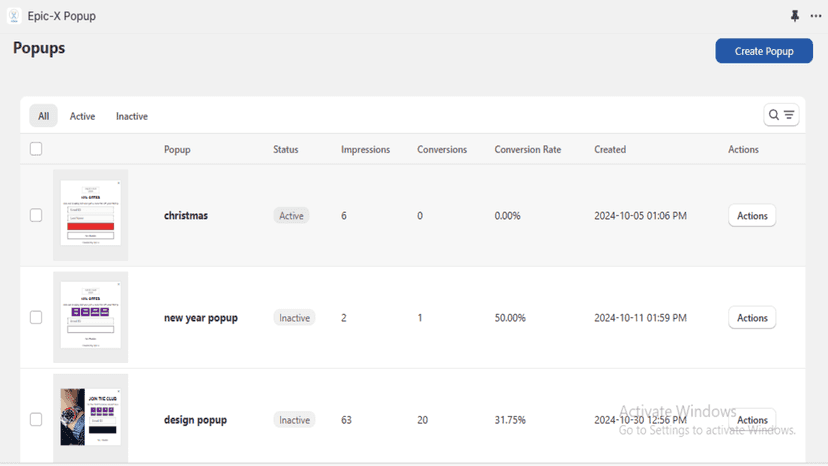Toggle the select-all checkbox in table header

click(x=36, y=149)
